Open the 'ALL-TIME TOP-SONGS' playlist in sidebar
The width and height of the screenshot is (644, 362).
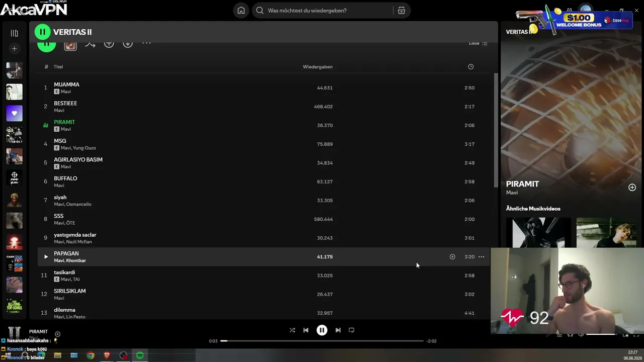(14, 305)
